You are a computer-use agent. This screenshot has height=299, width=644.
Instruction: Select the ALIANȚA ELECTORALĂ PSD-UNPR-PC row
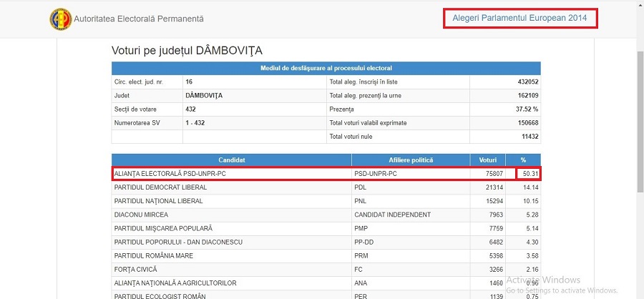pos(326,174)
